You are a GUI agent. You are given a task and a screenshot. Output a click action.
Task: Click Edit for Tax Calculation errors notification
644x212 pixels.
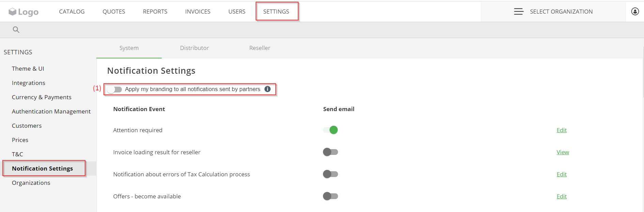click(562, 174)
